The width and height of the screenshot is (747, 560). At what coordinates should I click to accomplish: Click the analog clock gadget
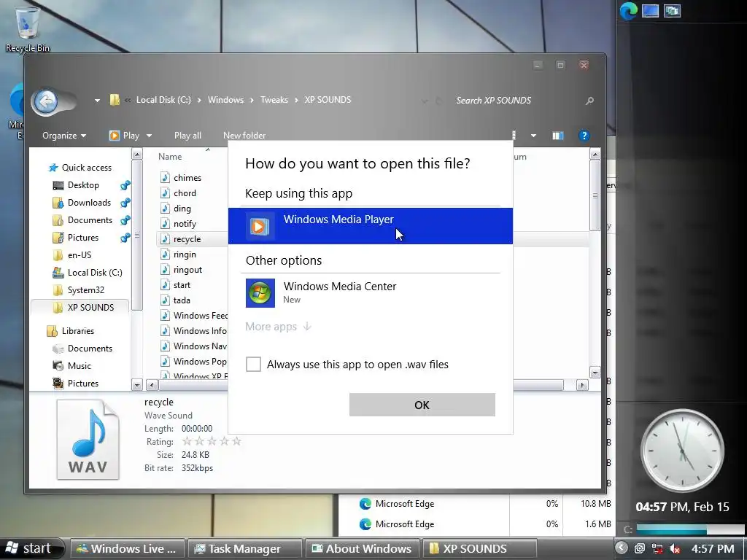click(682, 451)
